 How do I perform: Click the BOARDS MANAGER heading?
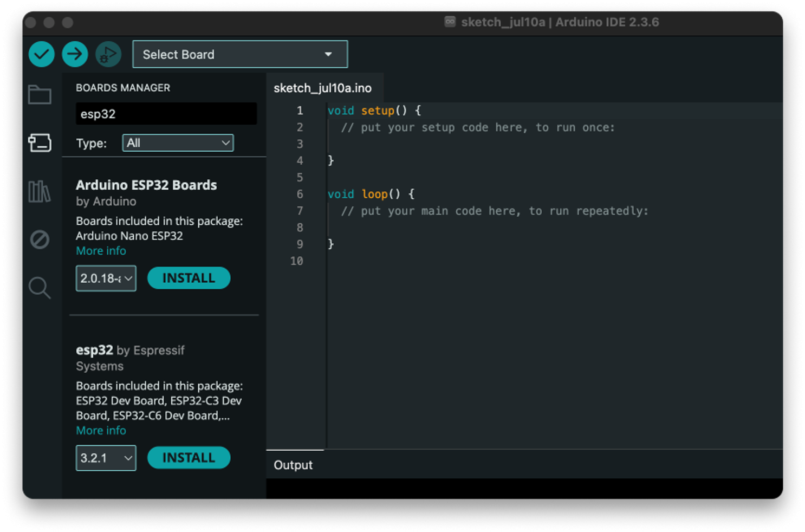pyautogui.click(x=123, y=88)
